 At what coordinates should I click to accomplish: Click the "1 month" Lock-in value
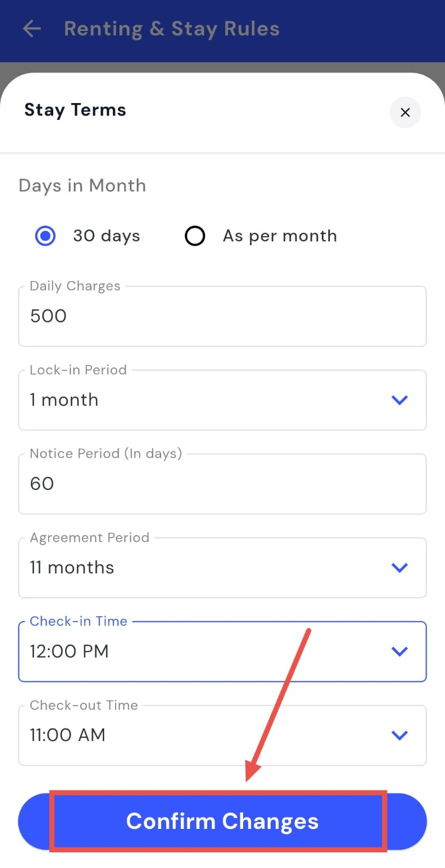point(64,400)
